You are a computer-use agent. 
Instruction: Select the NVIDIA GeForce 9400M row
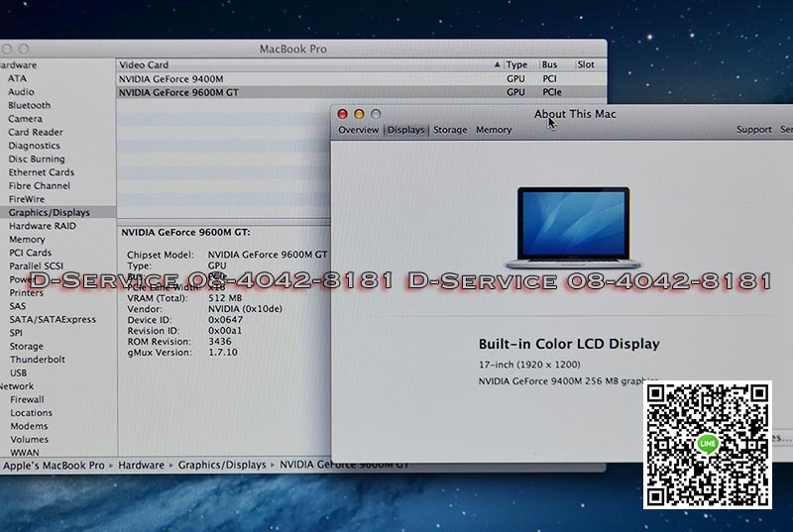tap(362, 79)
